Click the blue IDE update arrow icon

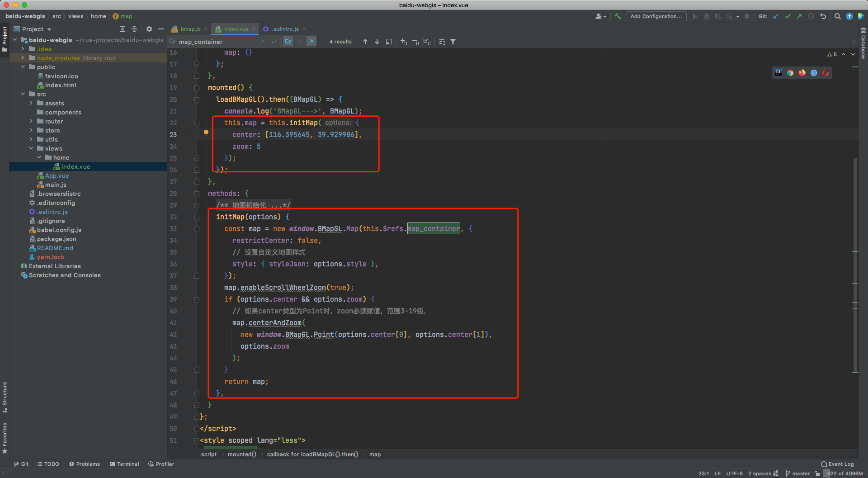(849, 16)
